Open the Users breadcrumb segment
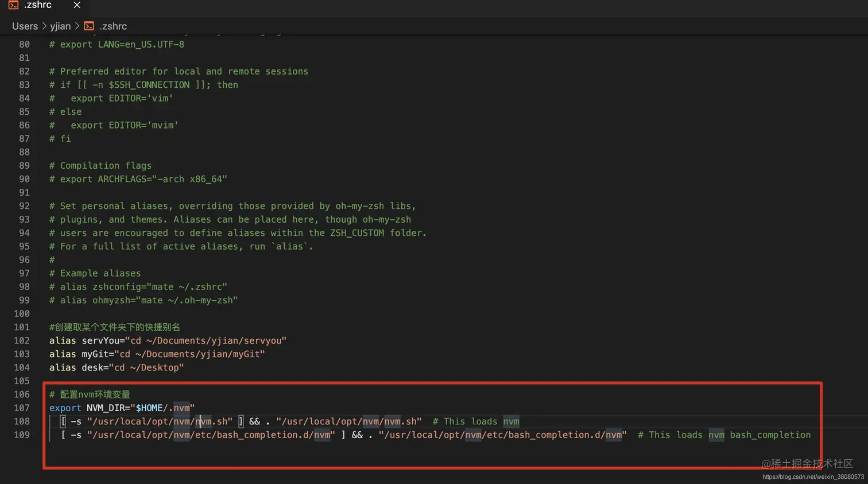 pyautogui.click(x=25, y=26)
